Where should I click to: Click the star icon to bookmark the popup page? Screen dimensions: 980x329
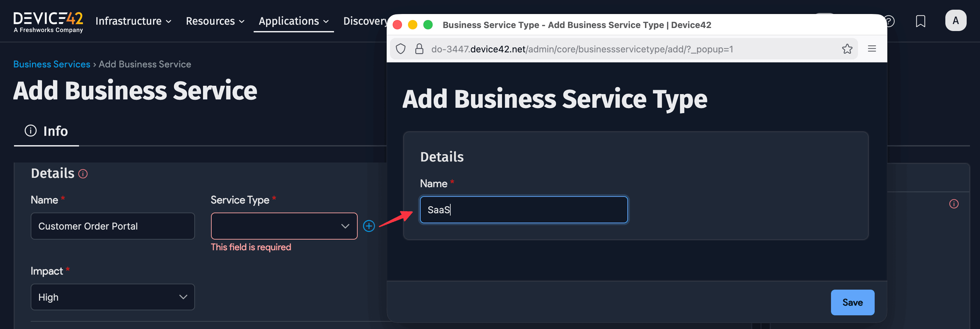[x=847, y=49]
